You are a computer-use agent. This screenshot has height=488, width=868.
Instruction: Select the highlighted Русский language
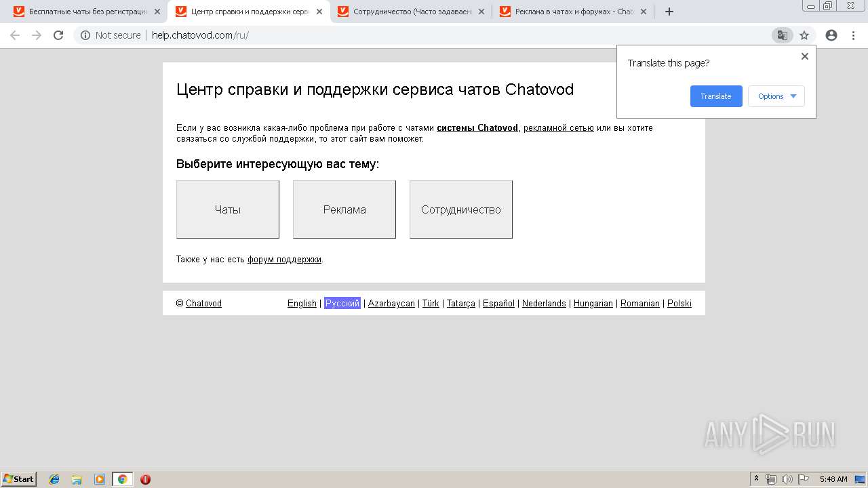(x=342, y=303)
